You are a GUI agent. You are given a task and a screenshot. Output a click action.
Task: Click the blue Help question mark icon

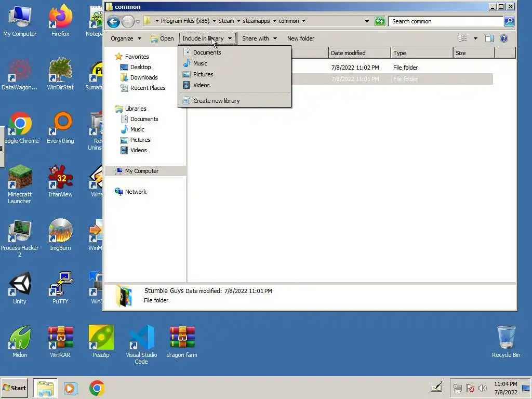click(x=504, y=38)
